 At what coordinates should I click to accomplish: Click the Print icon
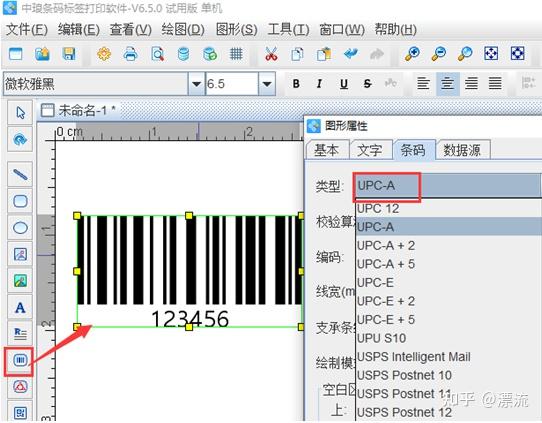131,54
